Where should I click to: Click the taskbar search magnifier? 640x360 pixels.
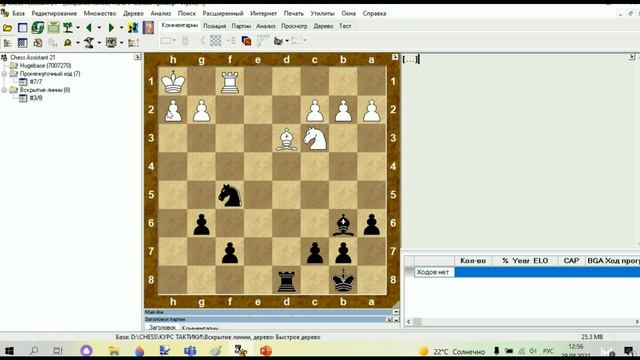click(34, 351)
